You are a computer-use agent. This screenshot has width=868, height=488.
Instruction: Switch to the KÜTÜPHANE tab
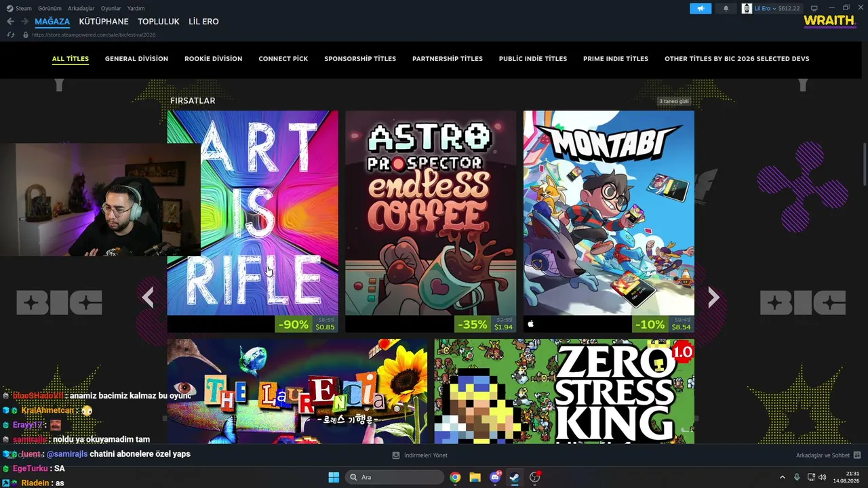tap(104, 22)
